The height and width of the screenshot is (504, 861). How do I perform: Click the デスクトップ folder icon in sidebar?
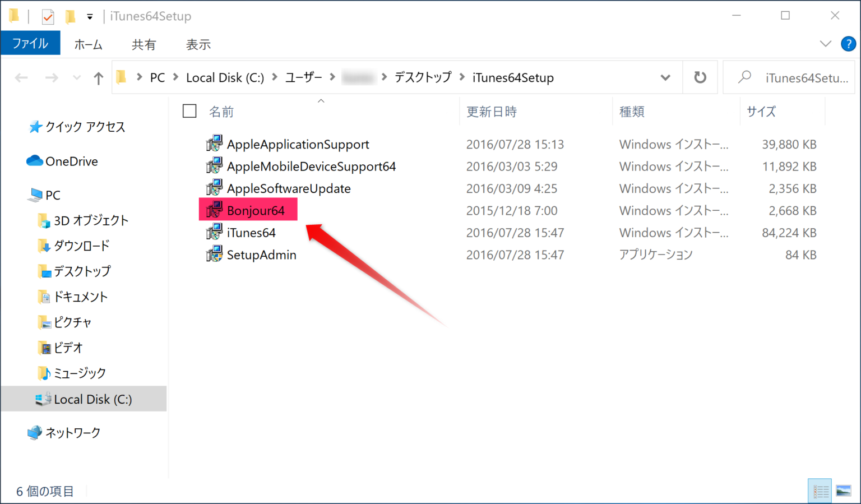44,271
